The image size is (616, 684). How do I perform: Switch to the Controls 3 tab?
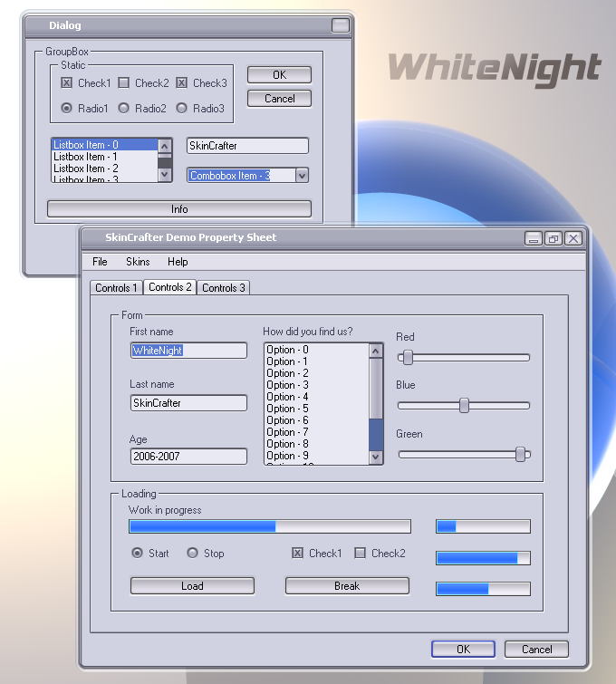[x=224, y=288]
